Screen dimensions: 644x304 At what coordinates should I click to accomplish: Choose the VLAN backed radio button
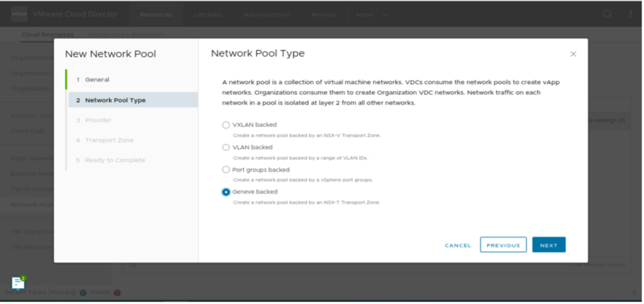[x=226, y=147]
